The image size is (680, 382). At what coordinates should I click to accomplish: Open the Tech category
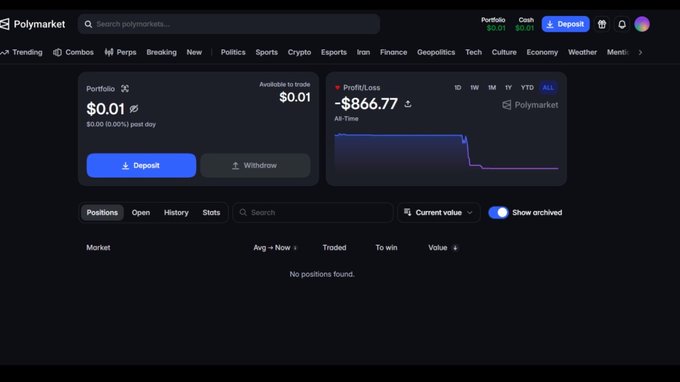tap(474, 52)
